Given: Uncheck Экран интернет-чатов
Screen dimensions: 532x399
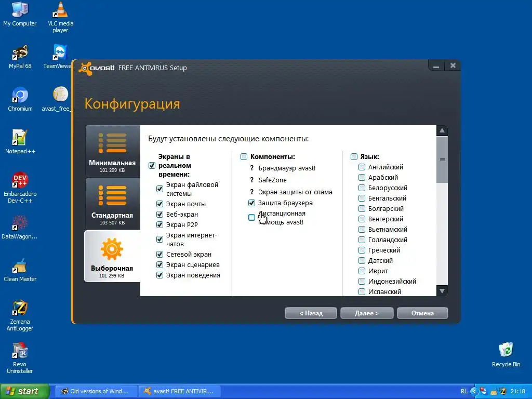Looking at the screenshot, I should pyautogui.click(x=160, y=240).
